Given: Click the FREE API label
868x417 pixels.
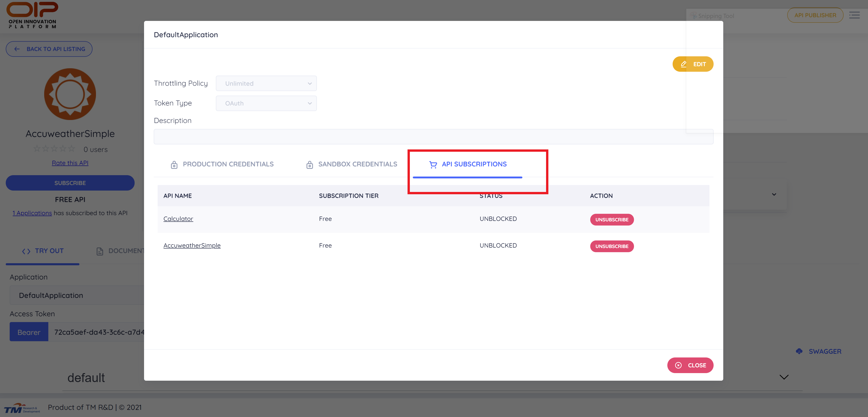Looking at the screenshot, I should [70, 200].
